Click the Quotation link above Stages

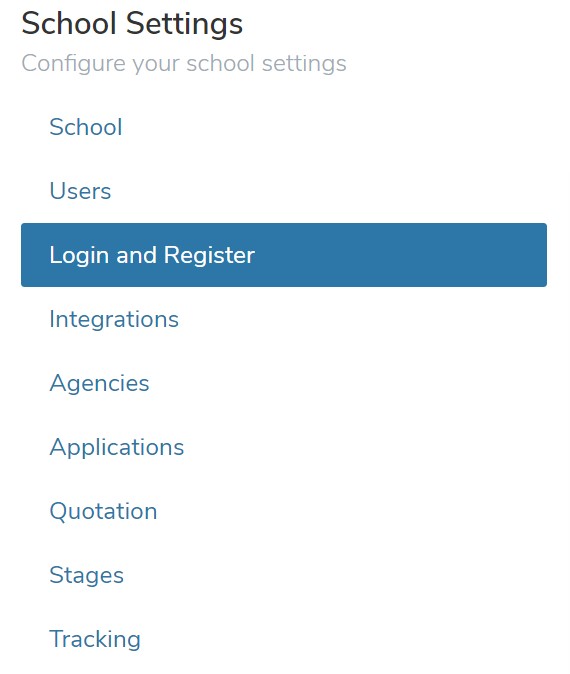pyautogui.click(x=104, y=512)
